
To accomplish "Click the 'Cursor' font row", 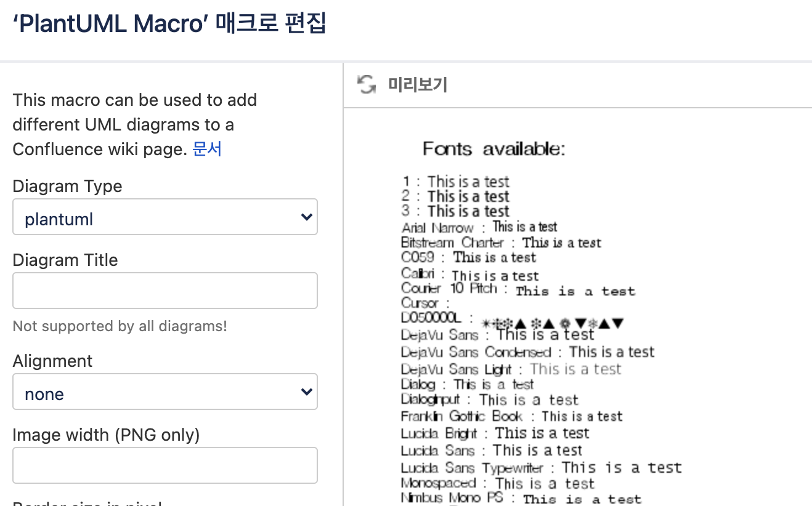I will pyautogui.click(x=426, y=303).
